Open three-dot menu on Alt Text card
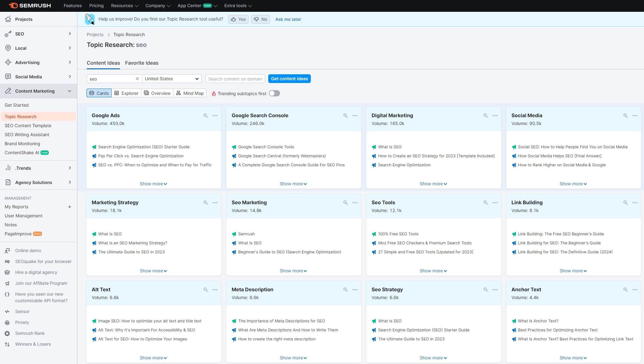644x364 pixels. 215,290
